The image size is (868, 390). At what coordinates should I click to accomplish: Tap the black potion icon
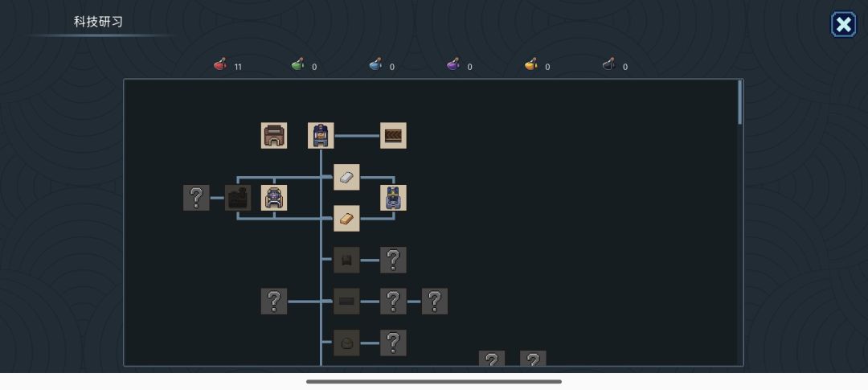609,64
